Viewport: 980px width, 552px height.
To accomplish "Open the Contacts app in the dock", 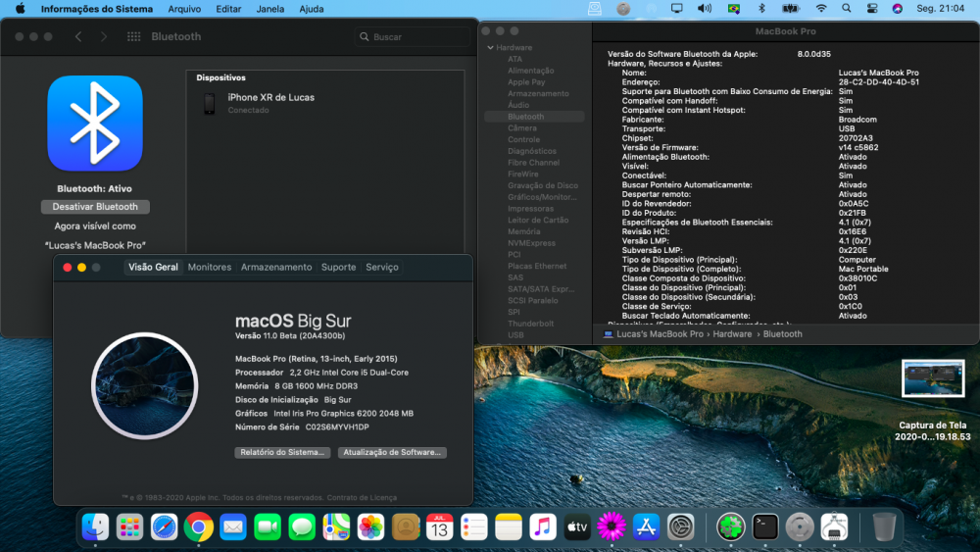I will 405,527.
